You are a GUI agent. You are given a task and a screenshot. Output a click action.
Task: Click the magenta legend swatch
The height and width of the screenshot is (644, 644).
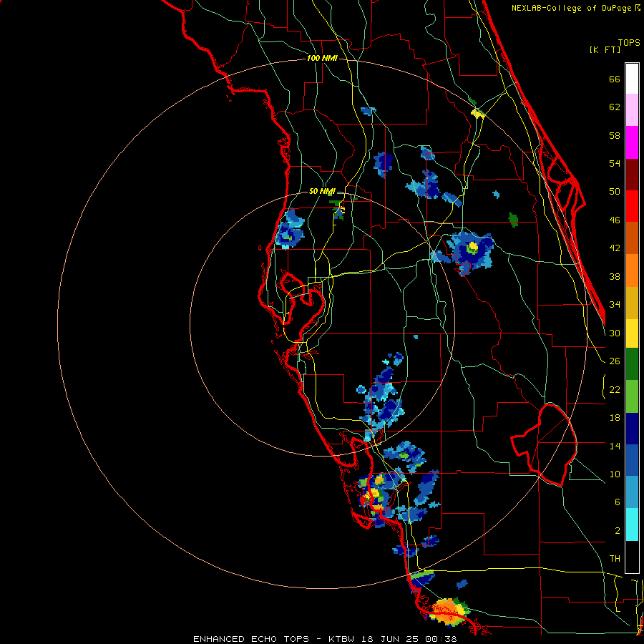pos(632,142)
